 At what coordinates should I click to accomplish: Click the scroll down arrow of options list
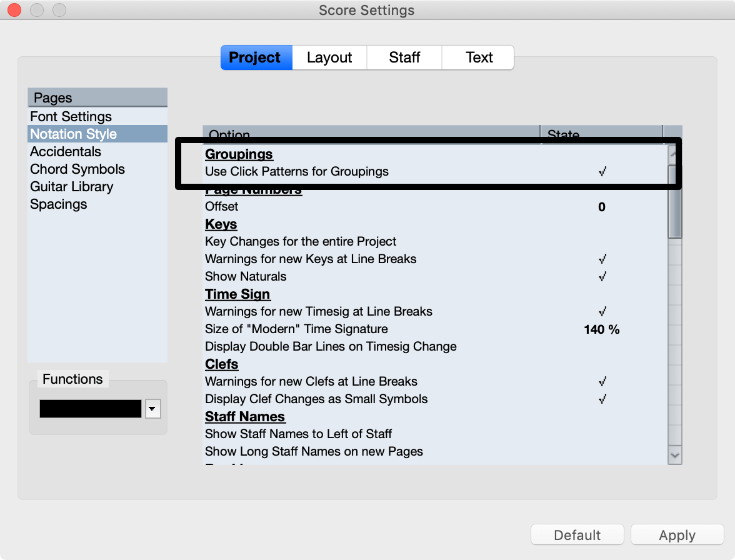(x=674, y=456)
